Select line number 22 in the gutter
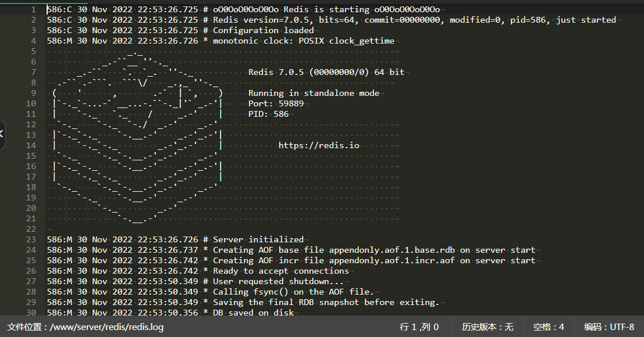Screen dimensions: 644x337 (31, 229)
